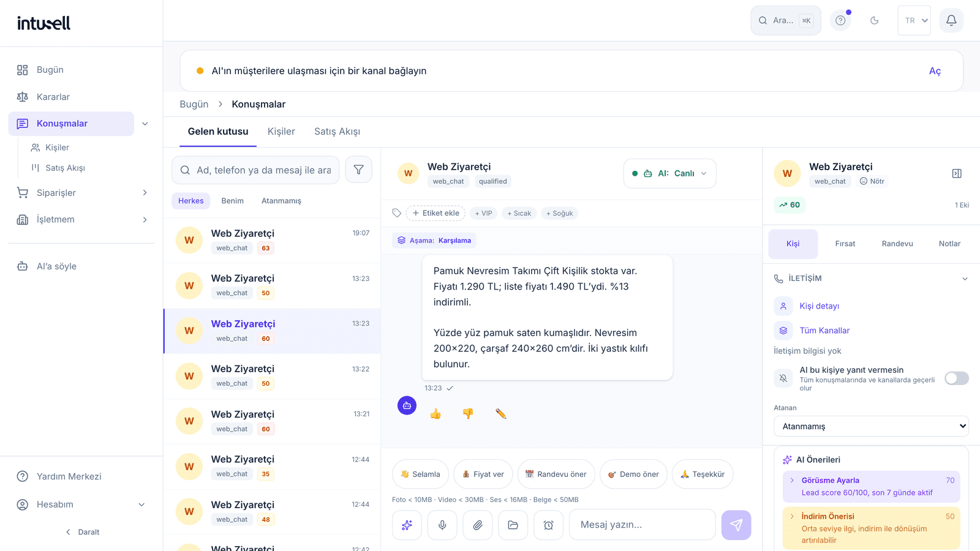The height and width of the screenshot is (551, 980).
Task: Toggle dark mode with the moon icon
Action: [x=875, y=20]
